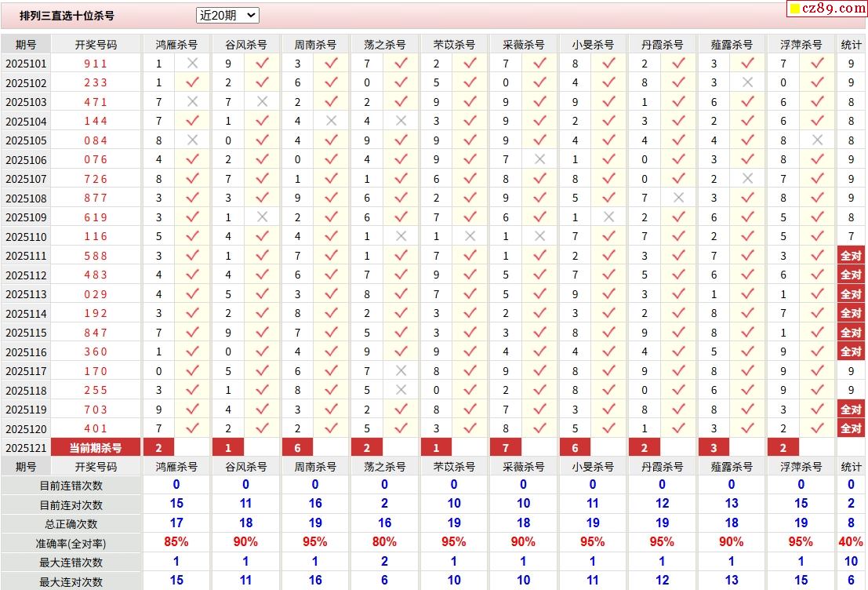Click the cross mark in 周南 column for 2025104
This screenshot has height=590, width=868.
(331, 121)
